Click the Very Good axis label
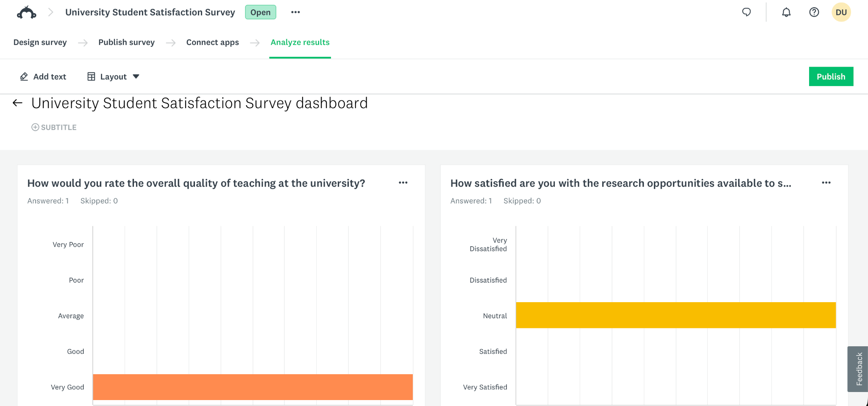Image resolution: width=868 pixels, height=406 pixels. [x=67, y=387]
